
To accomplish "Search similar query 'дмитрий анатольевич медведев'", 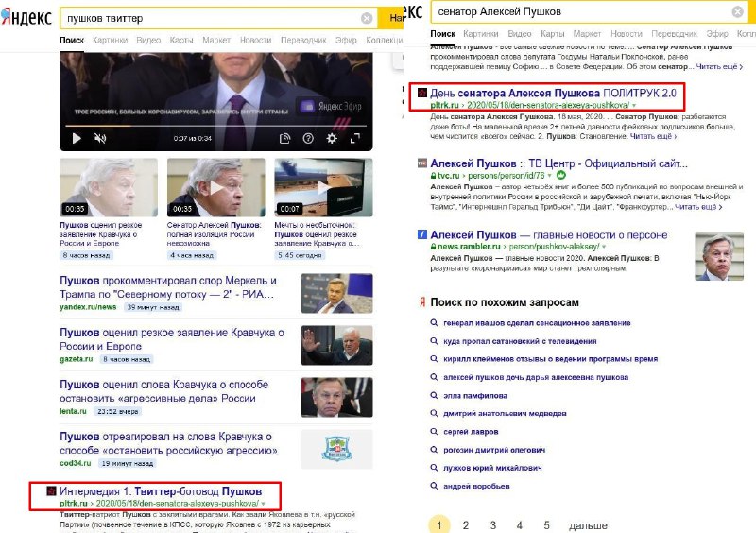I will click(x=505, y=413).
